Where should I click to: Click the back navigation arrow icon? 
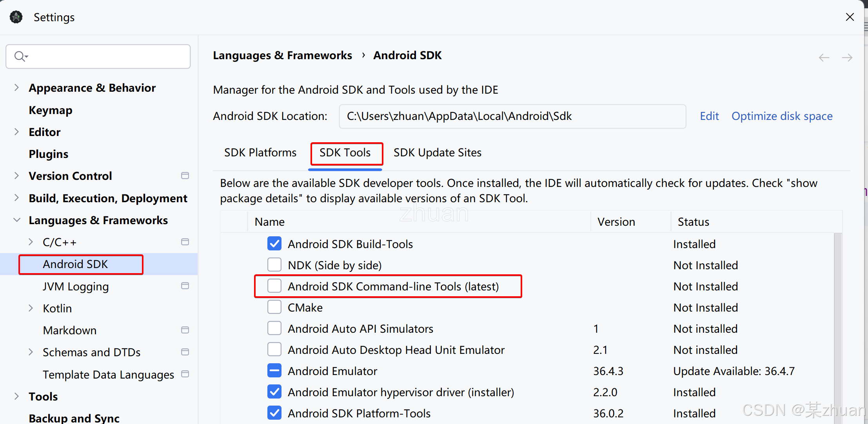click(824, 58)
